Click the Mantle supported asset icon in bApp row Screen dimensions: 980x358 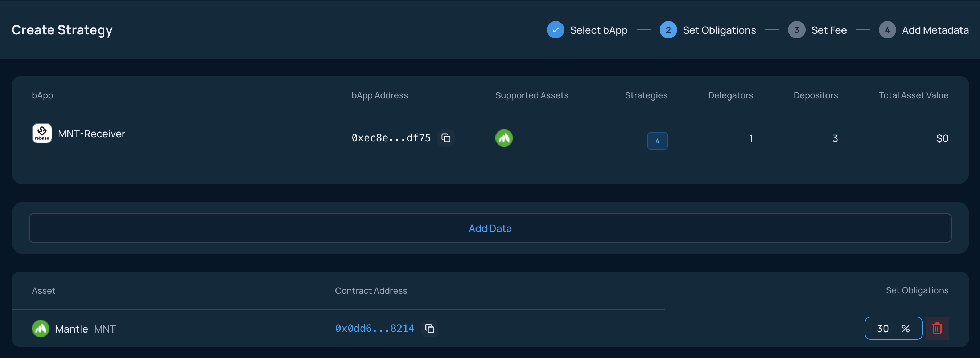tap(504, 138)
